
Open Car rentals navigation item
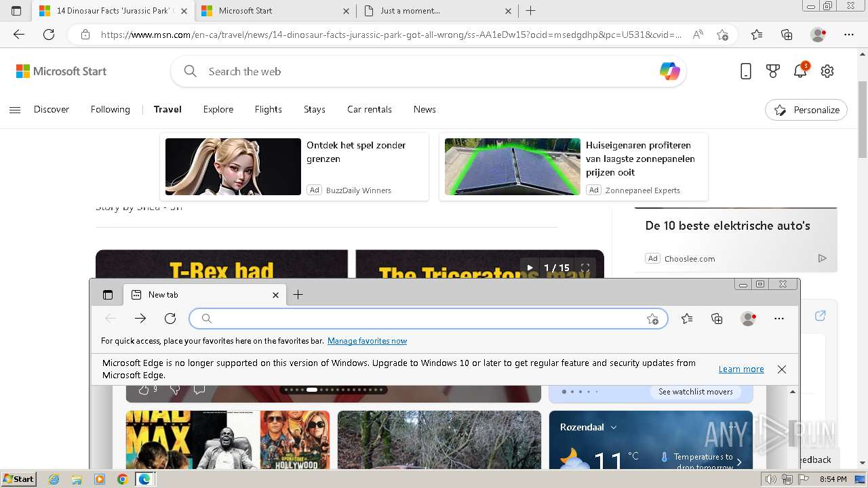(370, 110)
